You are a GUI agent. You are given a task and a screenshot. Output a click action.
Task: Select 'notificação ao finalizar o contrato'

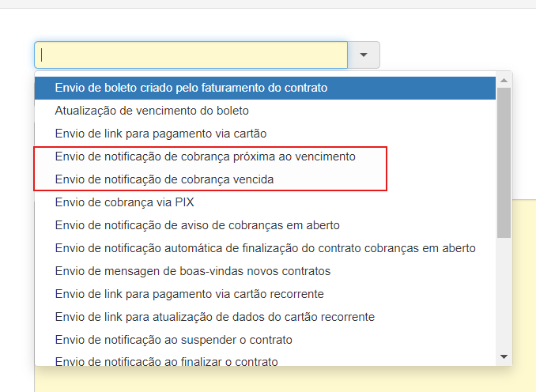(166, 362)
